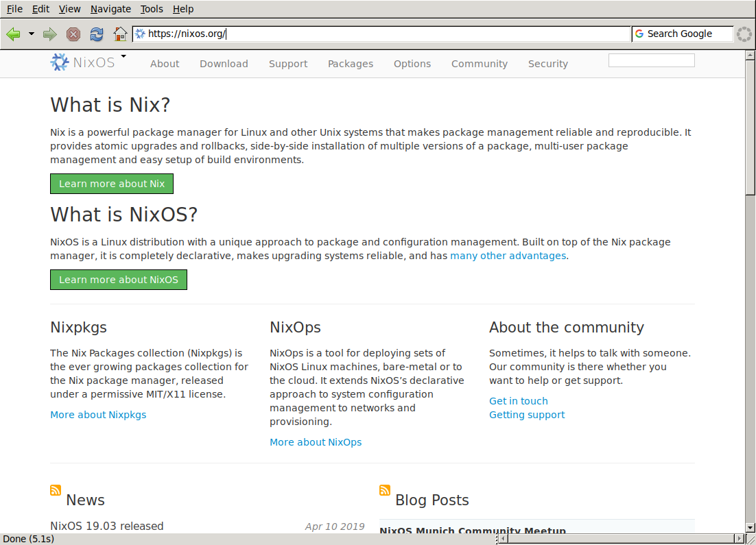The height and width of the screenshot is (545, 756).
Task: Click the Home icon in toolbar
Action: click(x=120, y=34)
